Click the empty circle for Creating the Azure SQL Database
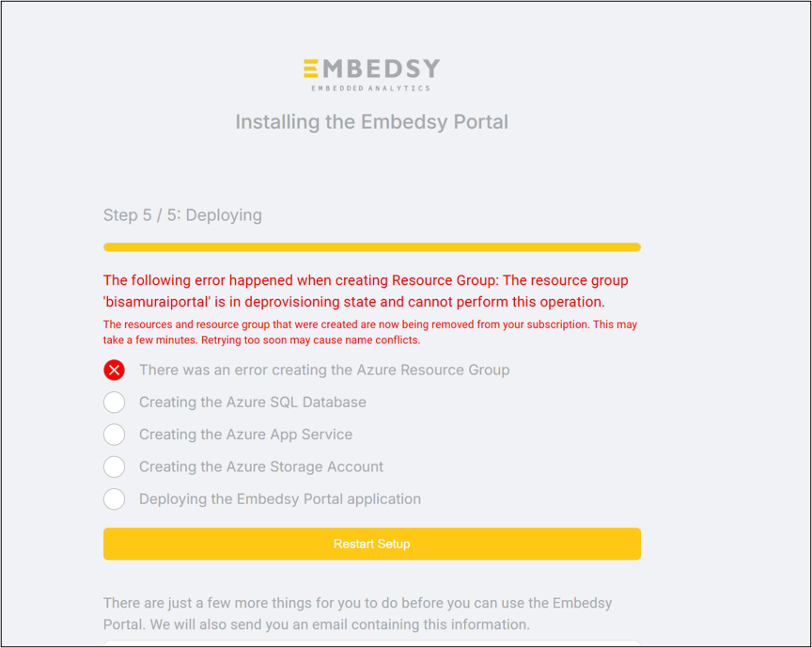The width and height of the screenshot is (812, 648). (x=114, y=403)
